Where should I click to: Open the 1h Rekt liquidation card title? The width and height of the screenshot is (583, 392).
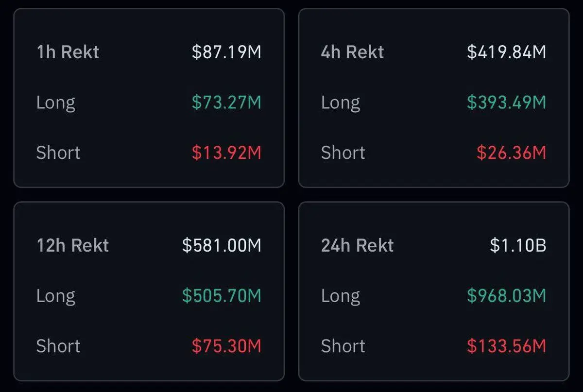pos(68,52)
